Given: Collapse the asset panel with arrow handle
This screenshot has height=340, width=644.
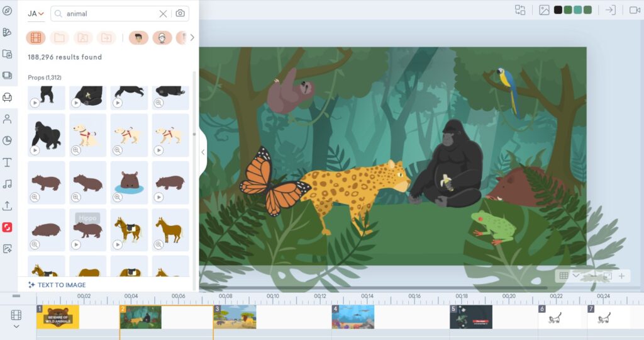Looking at the screenshot, I should [203, 152].
